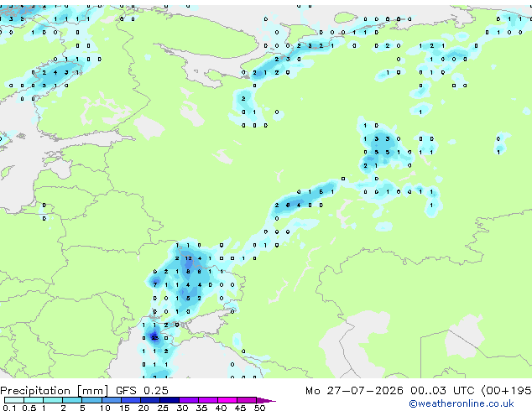Click the legend label "45"
The image size is (532, 411).
pos(240,408)
